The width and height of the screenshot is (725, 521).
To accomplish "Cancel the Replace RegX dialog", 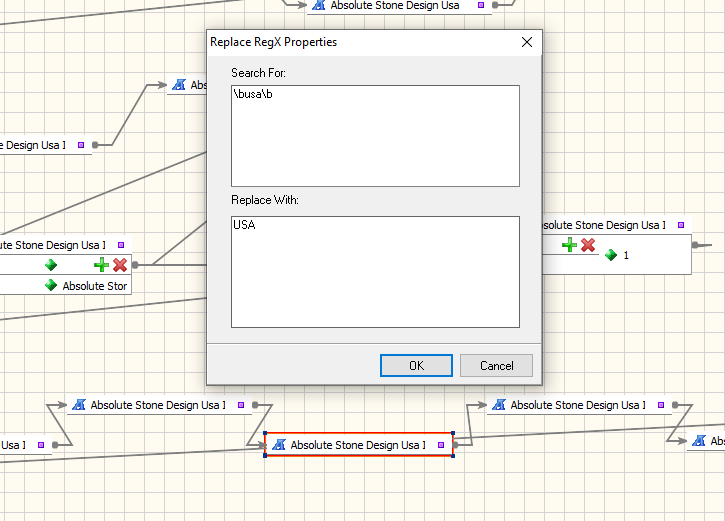I will 496,366.
